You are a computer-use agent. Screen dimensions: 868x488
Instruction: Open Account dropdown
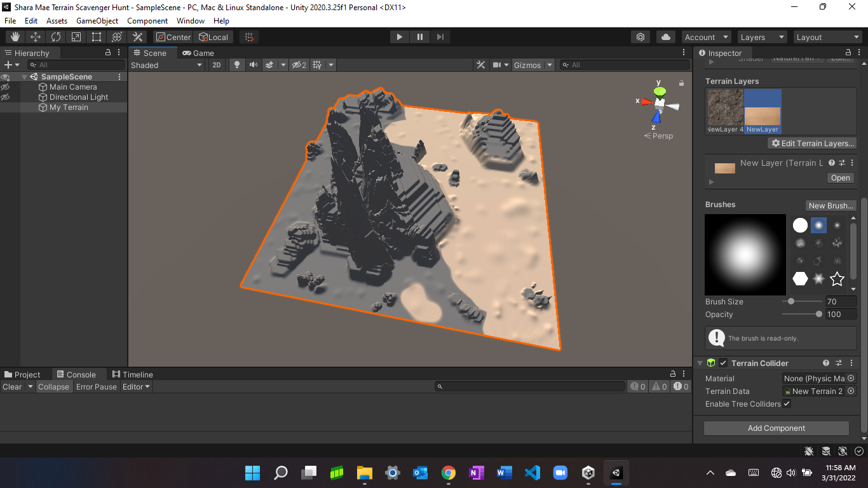click(706, 37)
